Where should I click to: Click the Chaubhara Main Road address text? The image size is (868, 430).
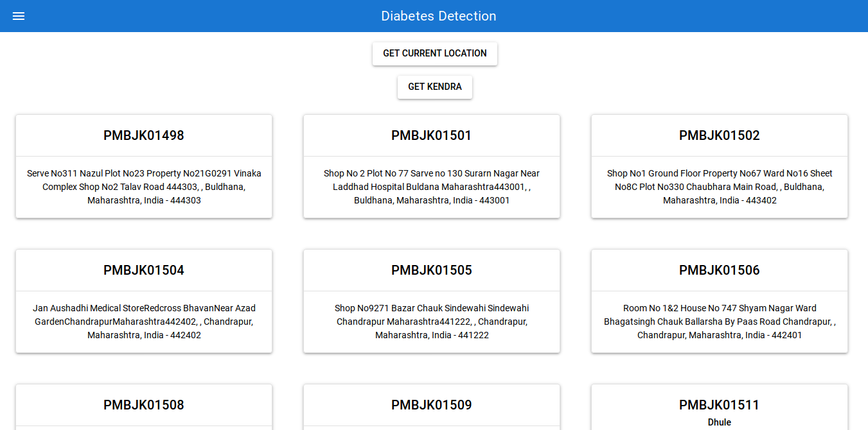point(720,187)
